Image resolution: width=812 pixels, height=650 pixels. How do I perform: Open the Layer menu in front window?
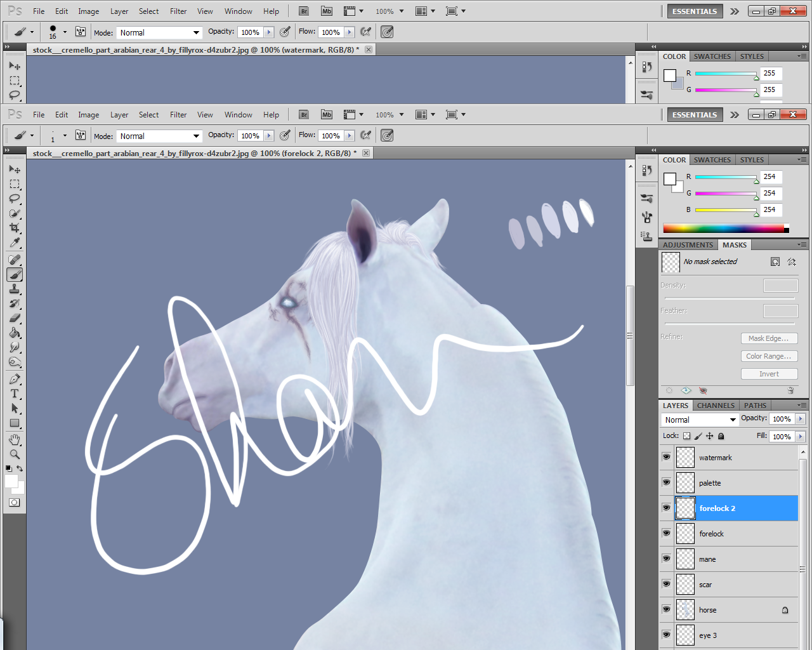coord(119,115)
